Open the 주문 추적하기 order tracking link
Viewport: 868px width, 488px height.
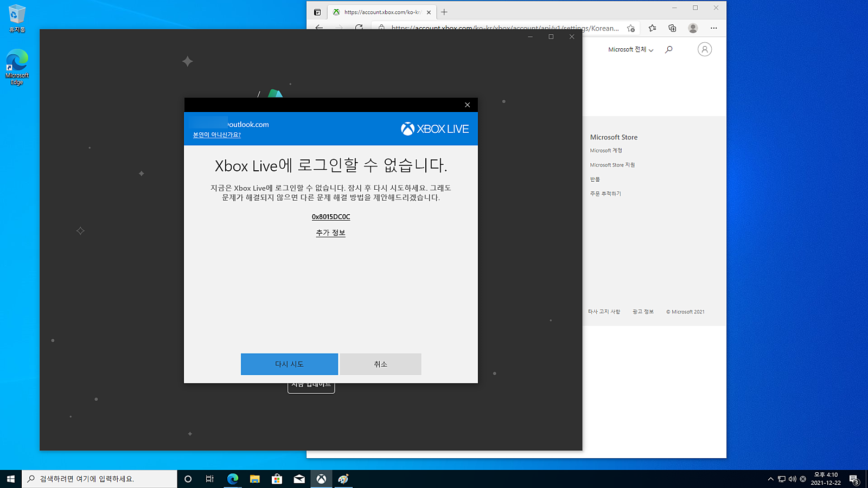[x=605, y=194]
